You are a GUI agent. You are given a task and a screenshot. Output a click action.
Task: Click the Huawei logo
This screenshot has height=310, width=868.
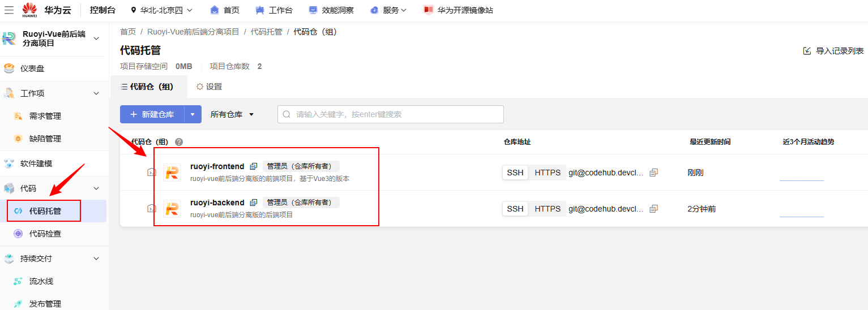click(x=29, y=10)
